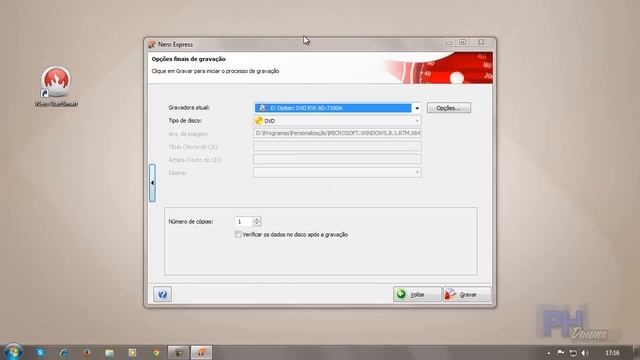Click the 'Tipo de disco:' label
The image size is (640, 360).
click(185, 121)
